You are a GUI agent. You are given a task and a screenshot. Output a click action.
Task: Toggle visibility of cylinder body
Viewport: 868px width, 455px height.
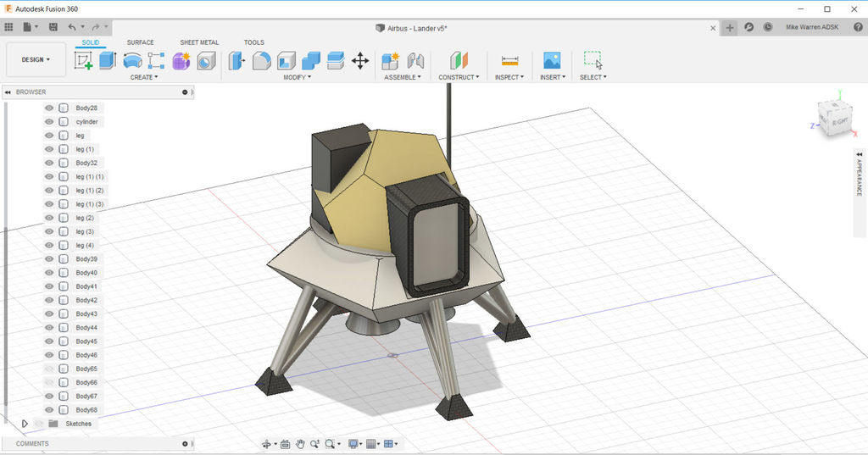point(49,122)
